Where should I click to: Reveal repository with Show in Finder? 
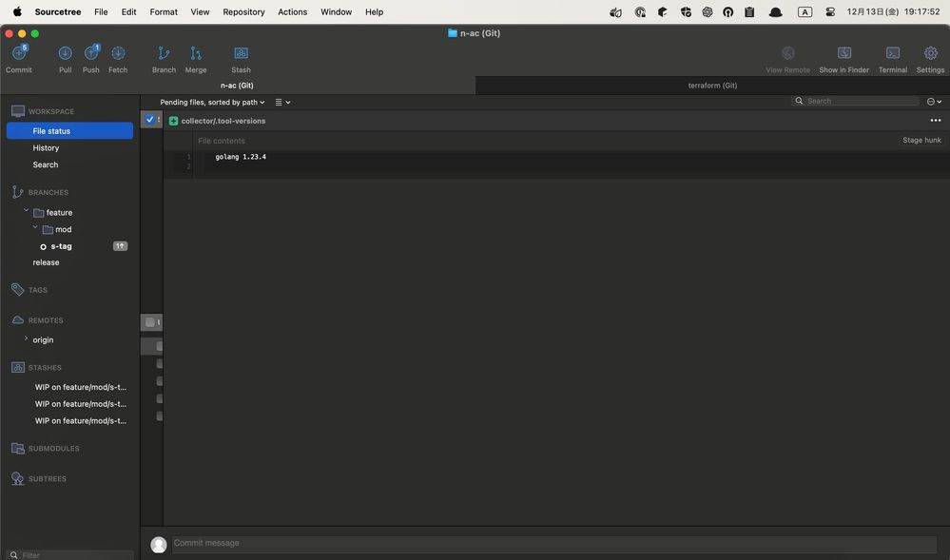844,53
